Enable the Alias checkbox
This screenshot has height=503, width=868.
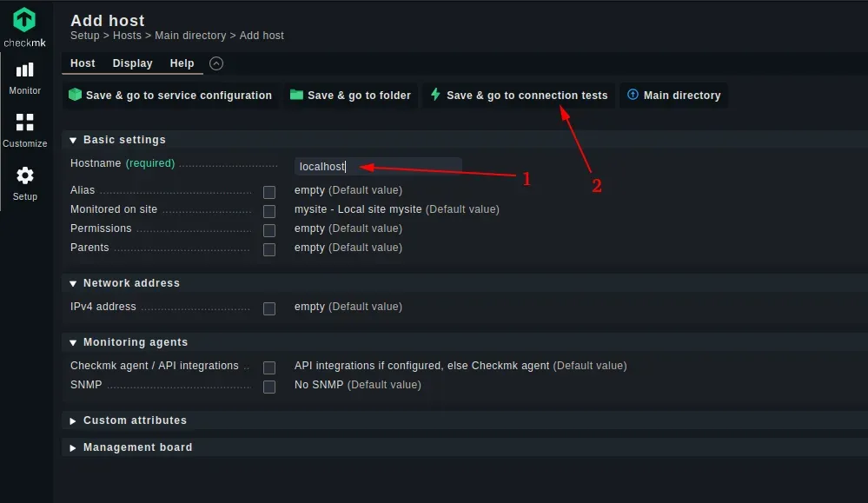[x=269, y=192]
